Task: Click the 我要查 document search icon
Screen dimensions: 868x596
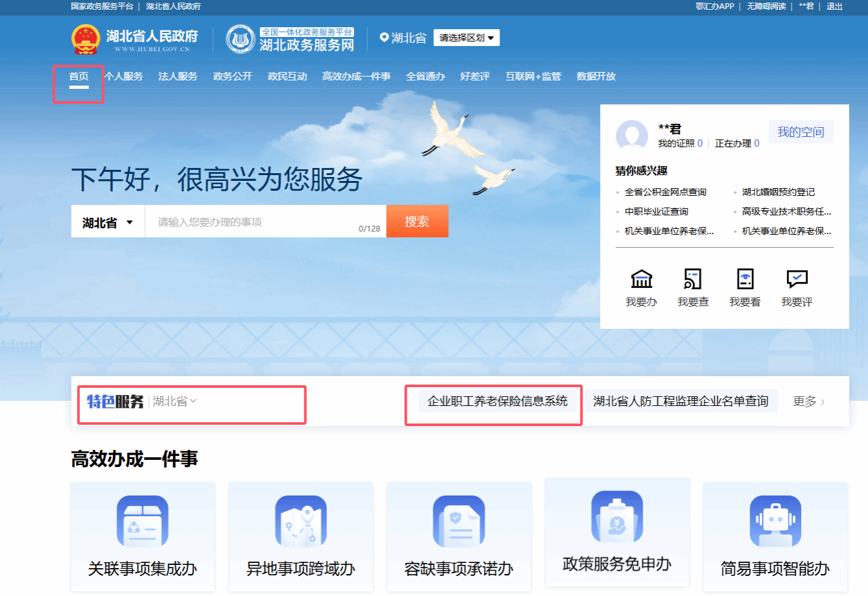Action: tap(693, 280)
